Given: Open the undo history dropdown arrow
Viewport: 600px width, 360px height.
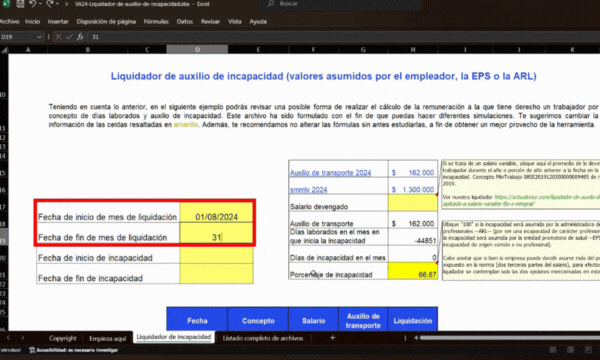Looking at the screenshot, I should pyautogui.click(x=40, y=4).
